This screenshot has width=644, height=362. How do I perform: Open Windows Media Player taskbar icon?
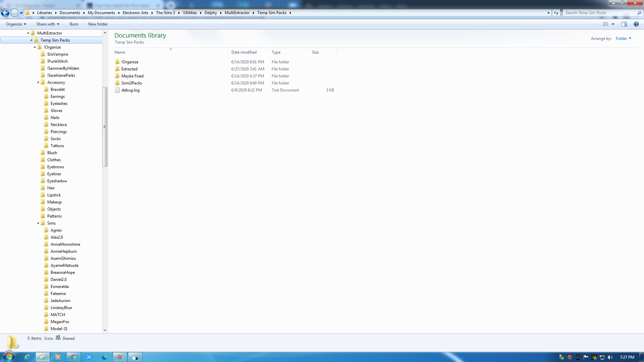tap(58, 357)
